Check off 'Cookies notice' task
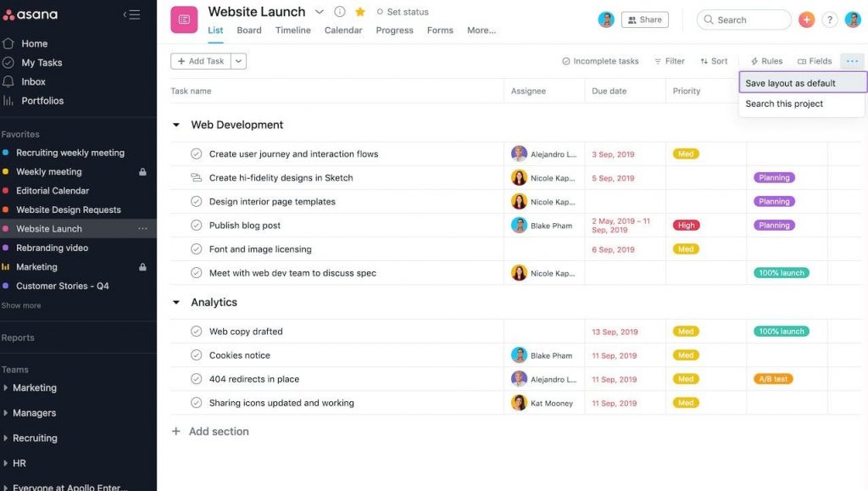This screenshot has height=491, width=868. [197, 355]
